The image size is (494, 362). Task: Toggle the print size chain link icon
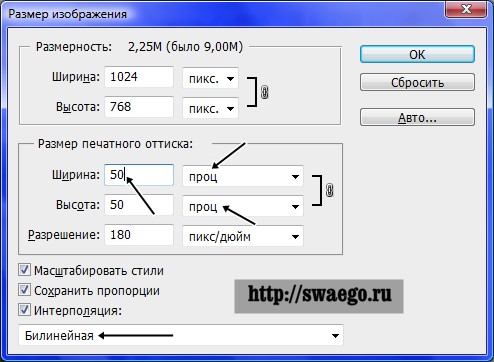click(329, 190)
